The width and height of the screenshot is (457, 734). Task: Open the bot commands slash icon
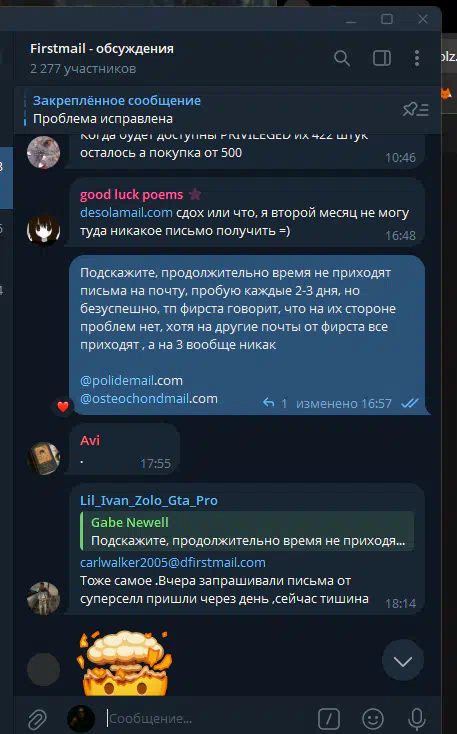point(329,719)
